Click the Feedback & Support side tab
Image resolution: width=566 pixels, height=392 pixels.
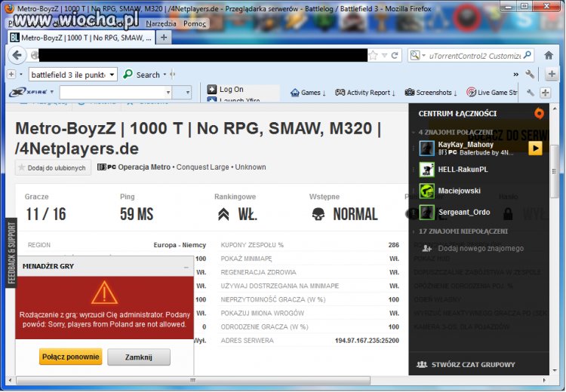(11, 253)
